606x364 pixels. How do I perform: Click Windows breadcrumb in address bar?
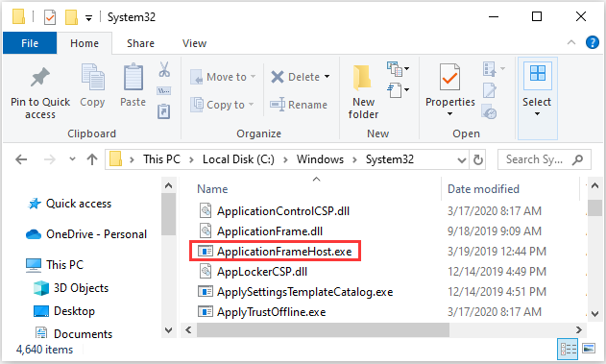pos(320,159)
